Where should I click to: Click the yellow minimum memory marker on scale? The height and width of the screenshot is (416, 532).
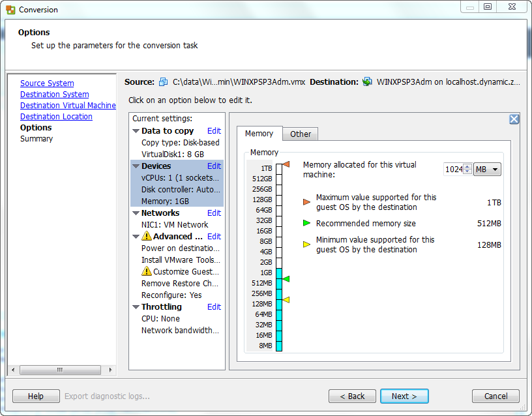pos(286,300)
